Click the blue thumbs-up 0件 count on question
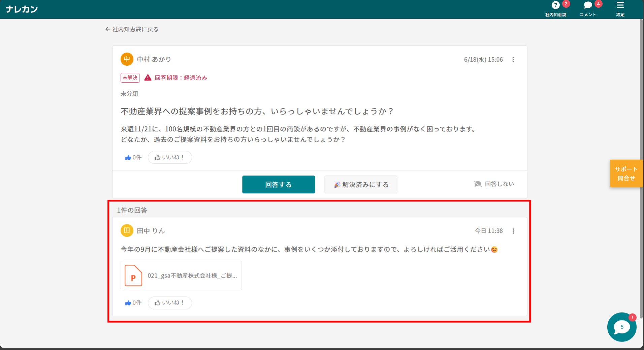This screenshot has height=350, width=644. [133, 157]
